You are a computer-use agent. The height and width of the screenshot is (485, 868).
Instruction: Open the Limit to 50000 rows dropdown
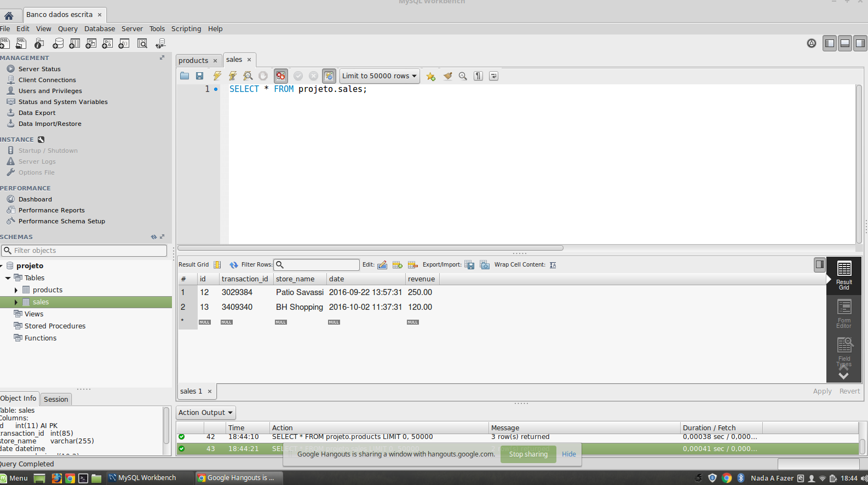(380, 76)
